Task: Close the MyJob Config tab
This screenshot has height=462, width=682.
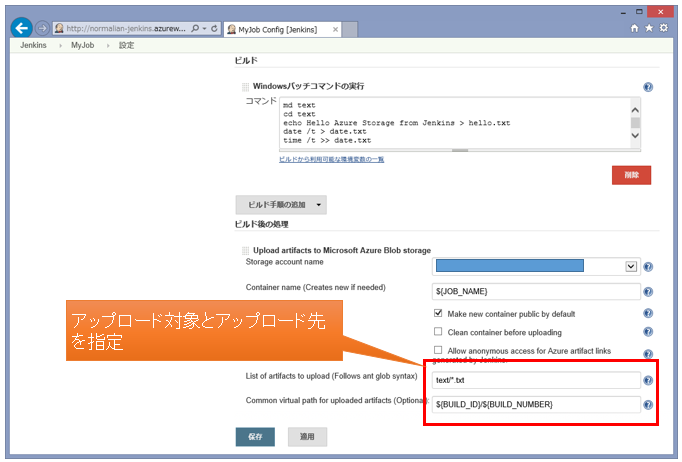Action: 335,30
